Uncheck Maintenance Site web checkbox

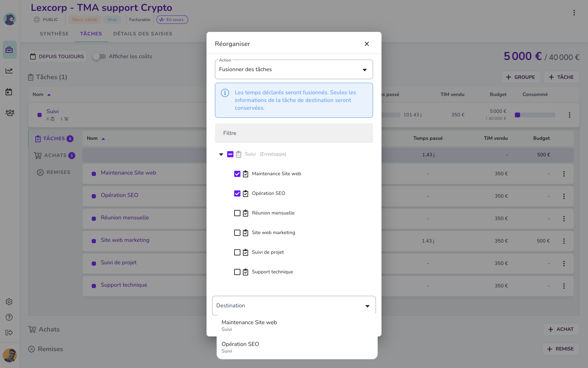pos(237,174)
